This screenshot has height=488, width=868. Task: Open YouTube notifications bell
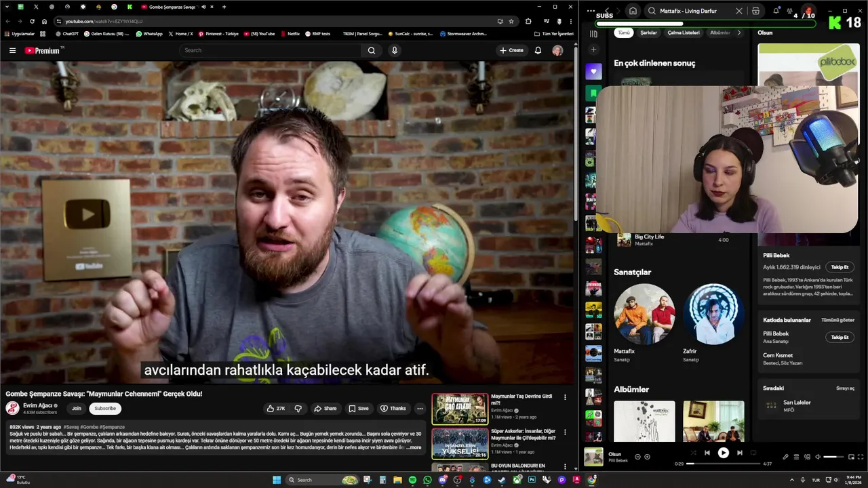point(538,50)
